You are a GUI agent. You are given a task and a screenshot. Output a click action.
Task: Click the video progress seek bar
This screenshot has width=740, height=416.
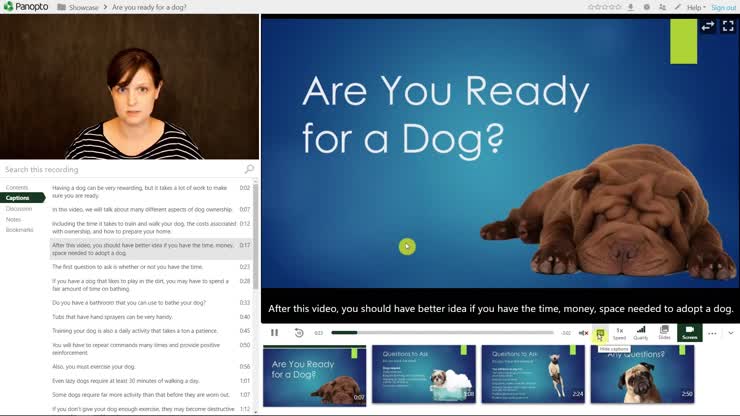(442, 332)
